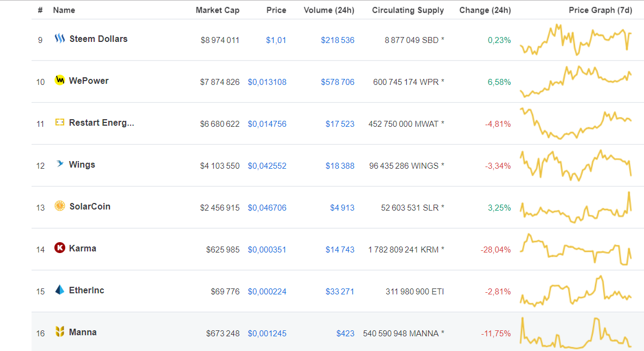Click the -11,75% change for Manna
The image size is (644, 351).
(x=496, y=334)
